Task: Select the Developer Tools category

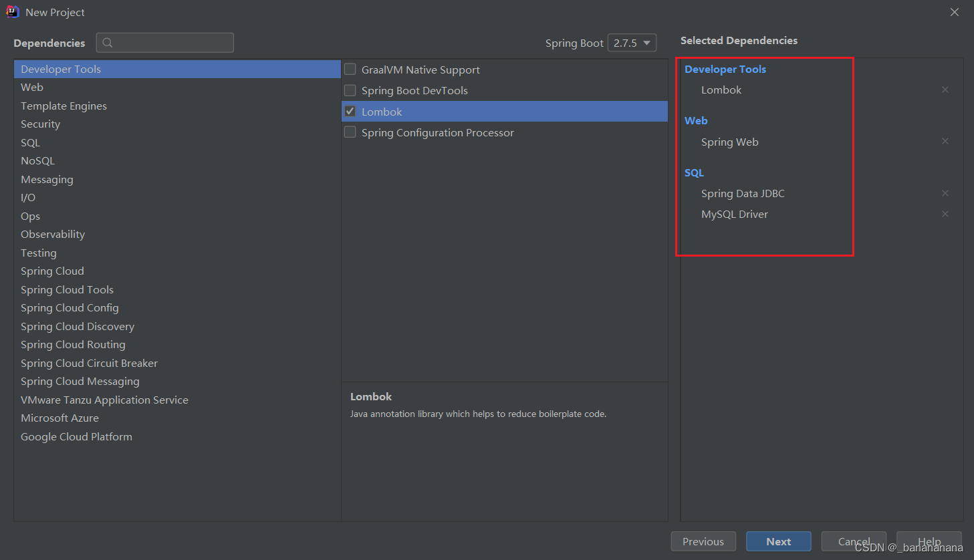Action: coord(177,69)
